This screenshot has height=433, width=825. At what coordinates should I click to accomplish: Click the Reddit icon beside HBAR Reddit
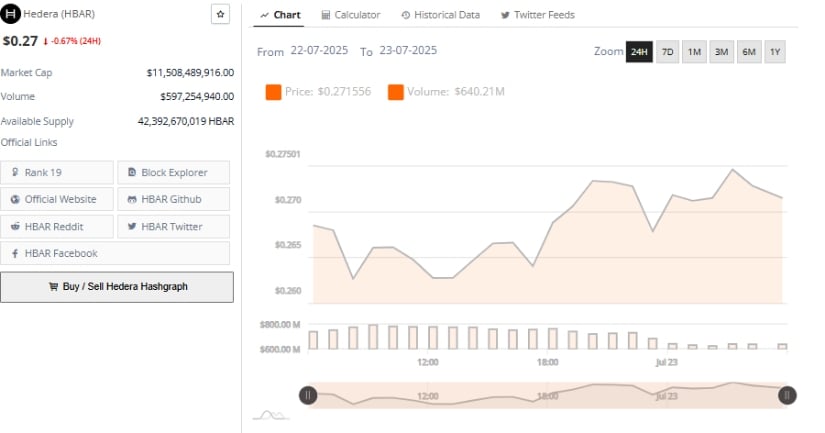coord(15,226)
